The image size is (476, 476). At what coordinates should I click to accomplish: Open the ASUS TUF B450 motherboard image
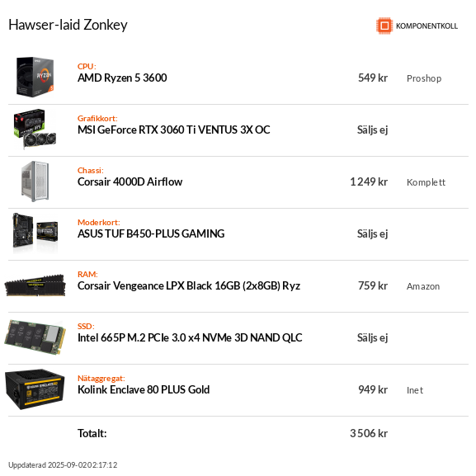(35, 233)
